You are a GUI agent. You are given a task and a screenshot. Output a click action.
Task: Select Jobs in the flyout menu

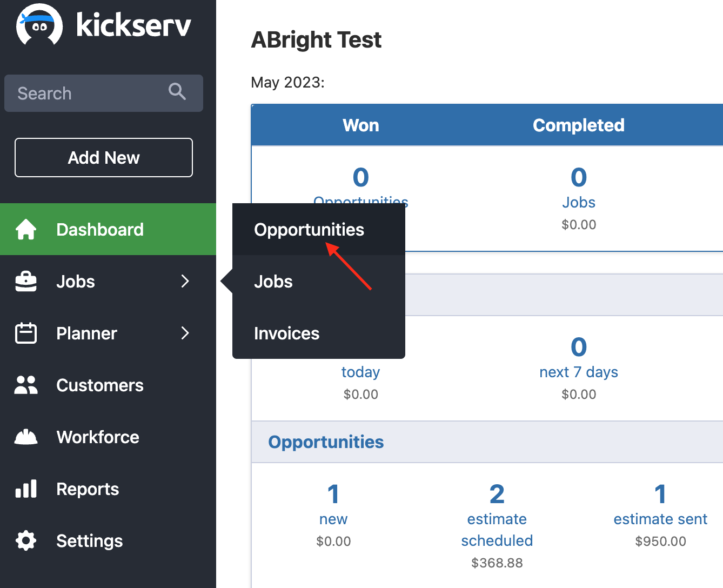pos(319,281)
